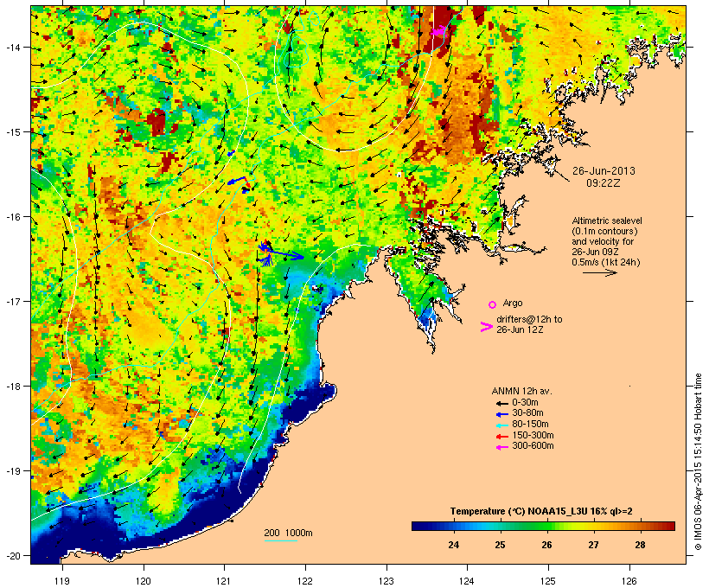Click the '300-600m' depth label
Viewport: 709px width, 588px height.
pyautogui.click(x=533, y=446)
